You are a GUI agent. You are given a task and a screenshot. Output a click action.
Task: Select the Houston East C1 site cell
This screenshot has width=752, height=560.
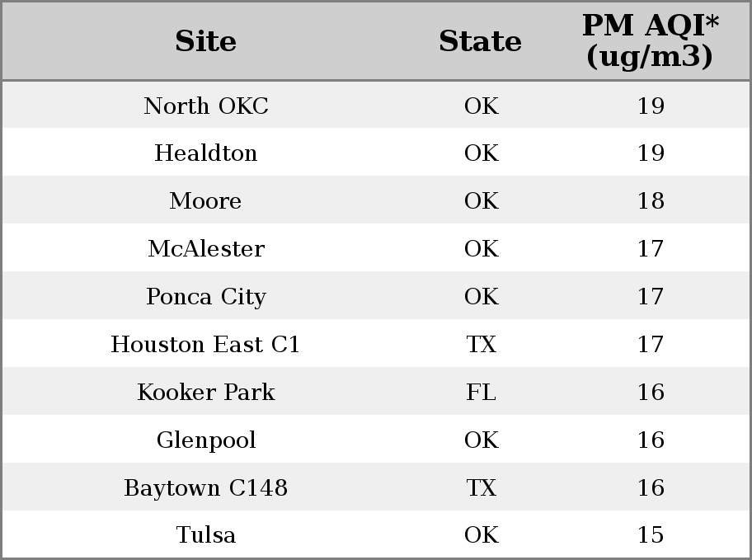[206, 344]
